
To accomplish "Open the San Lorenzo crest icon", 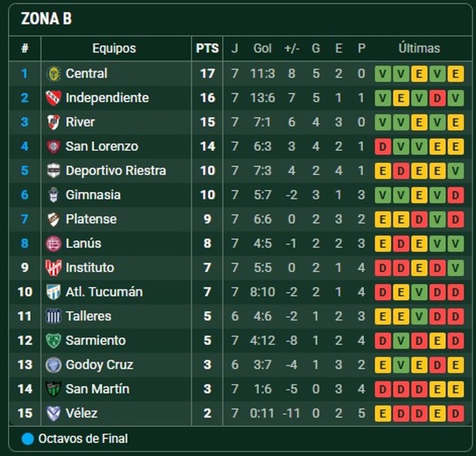I will [54, 147].
